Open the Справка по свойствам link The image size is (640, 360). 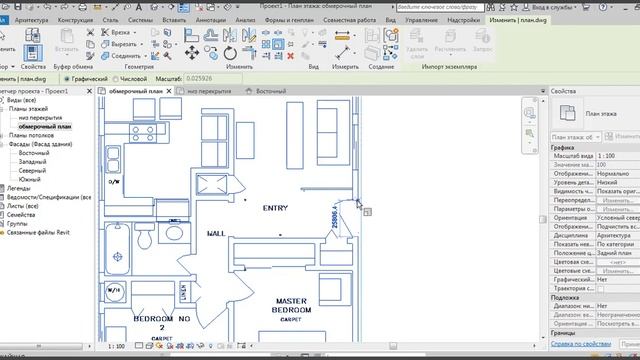click(581, 344)
